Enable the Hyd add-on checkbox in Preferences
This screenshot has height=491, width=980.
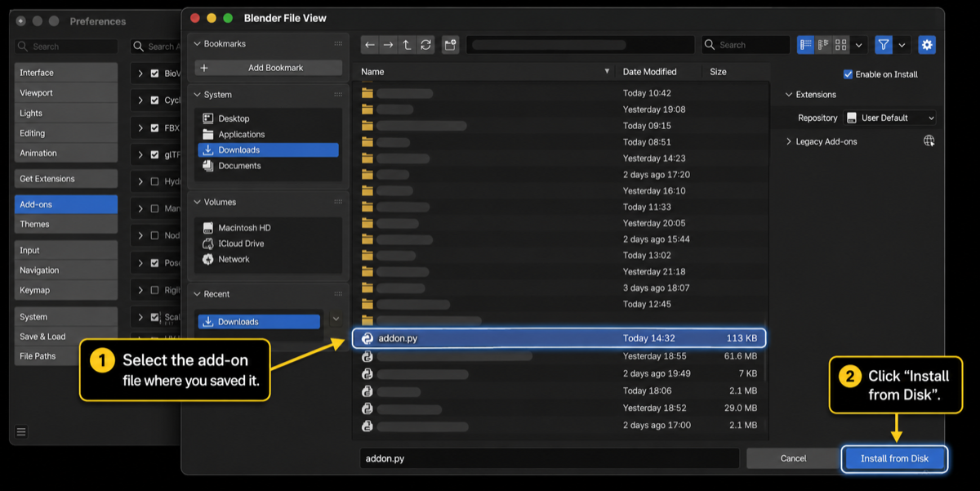click(154, 181)
